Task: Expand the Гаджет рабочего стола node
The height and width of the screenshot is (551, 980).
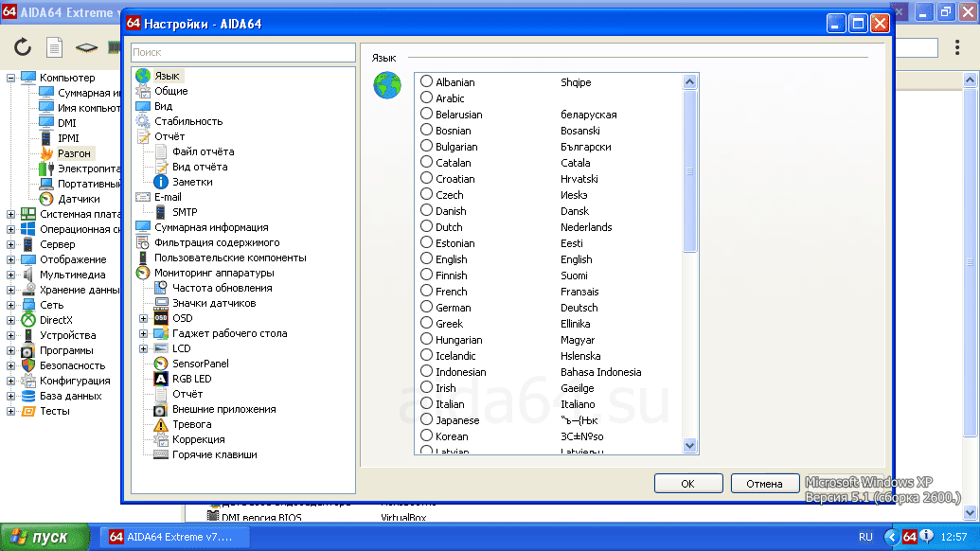Action: point(143,333)
